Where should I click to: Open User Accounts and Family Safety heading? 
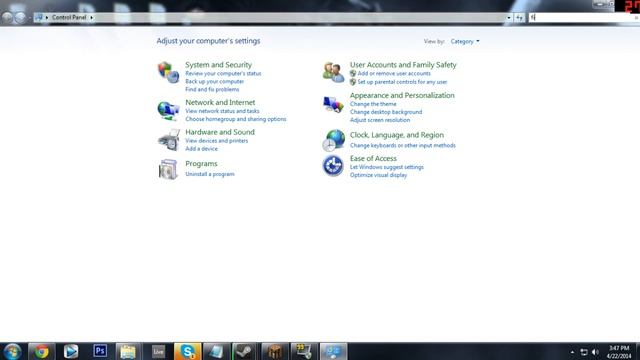click(x=403, y=64)
